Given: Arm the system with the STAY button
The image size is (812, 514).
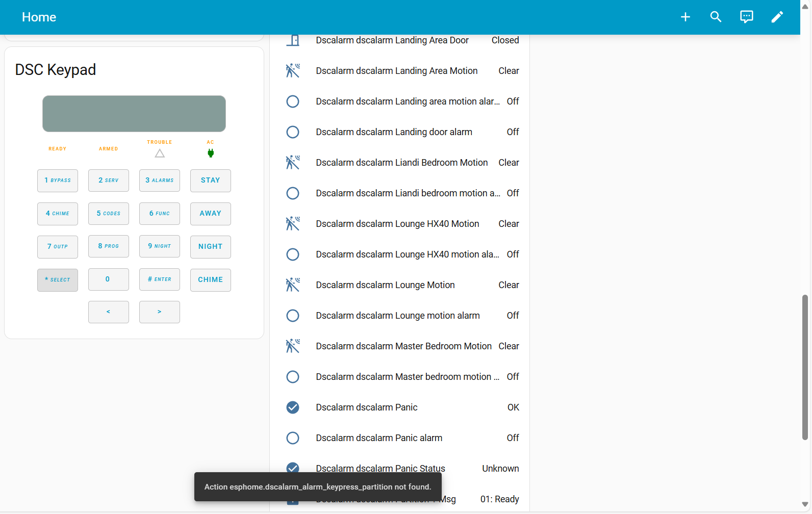Looking at the screenshot, I should coord(211,181).
